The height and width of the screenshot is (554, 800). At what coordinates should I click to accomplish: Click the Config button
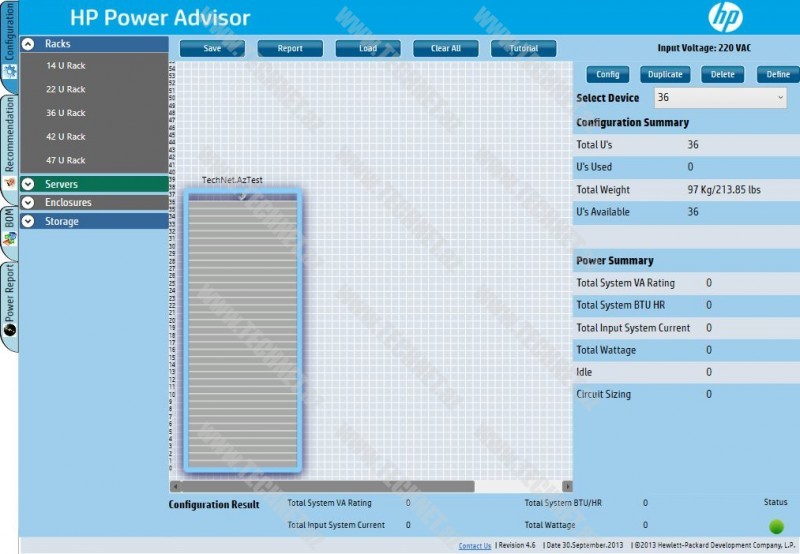click(608, 74)
